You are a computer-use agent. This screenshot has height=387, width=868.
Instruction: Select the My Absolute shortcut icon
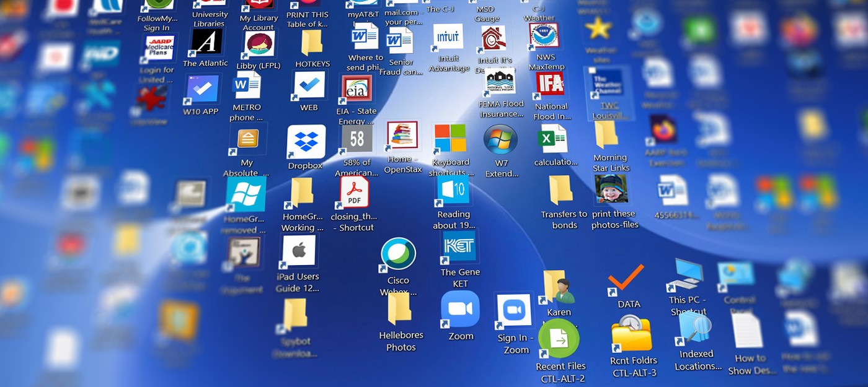tap(247, 139)
